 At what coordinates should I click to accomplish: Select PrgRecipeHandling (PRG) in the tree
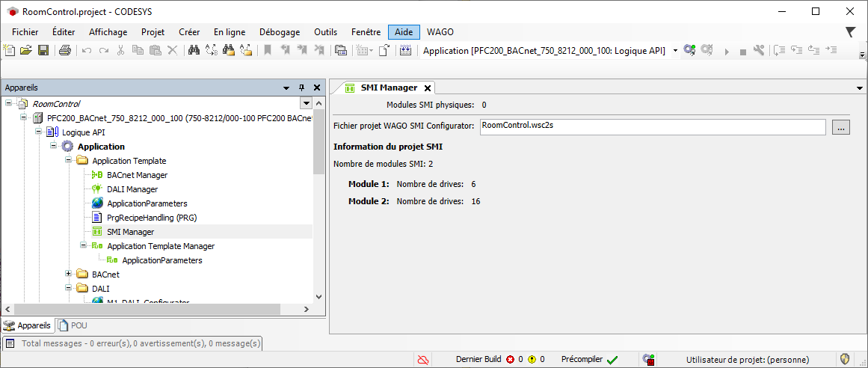click(152, 217)
